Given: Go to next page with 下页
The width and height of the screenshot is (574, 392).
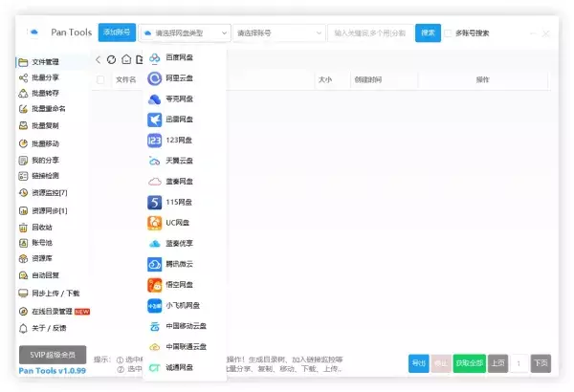Looking at the screenshot, I should [541, 363].
